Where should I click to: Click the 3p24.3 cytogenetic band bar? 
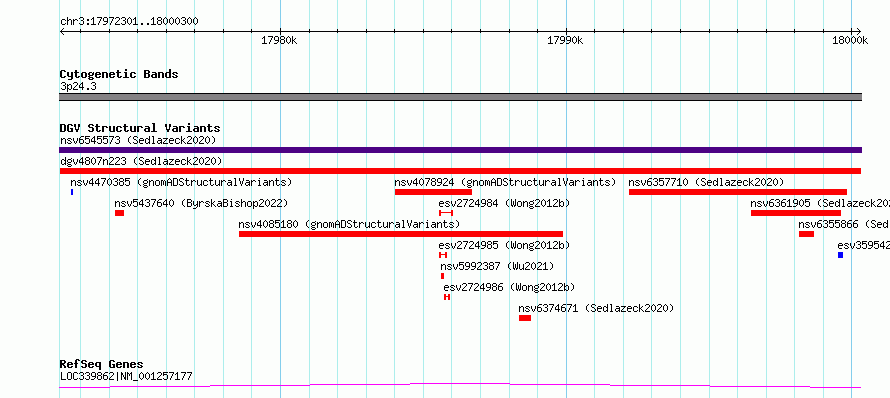point(460,97)
